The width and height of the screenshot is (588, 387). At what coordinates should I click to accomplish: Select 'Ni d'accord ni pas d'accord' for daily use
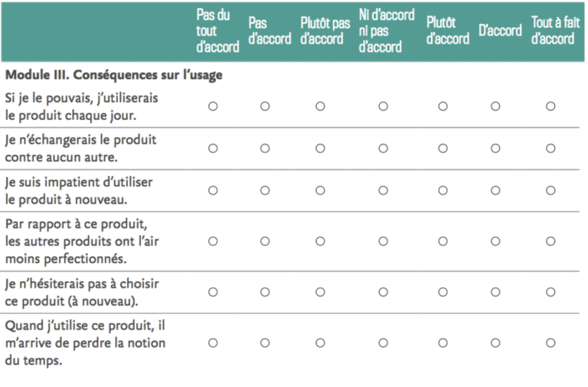(x=383, y=106)
